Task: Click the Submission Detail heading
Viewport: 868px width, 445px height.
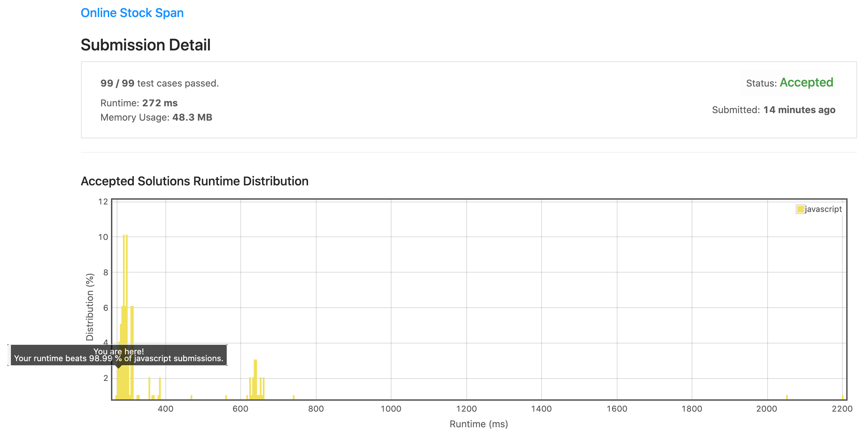Action: [x=146, y=45]
